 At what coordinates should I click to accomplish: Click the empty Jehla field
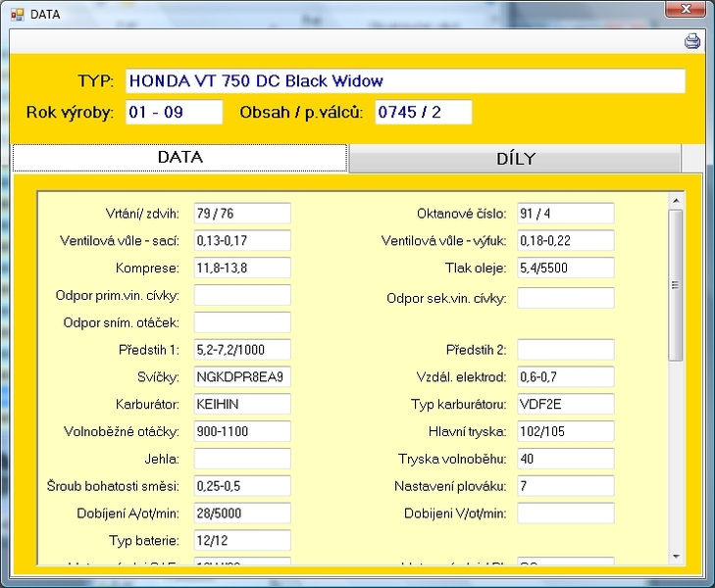click(x=242, y=459)
